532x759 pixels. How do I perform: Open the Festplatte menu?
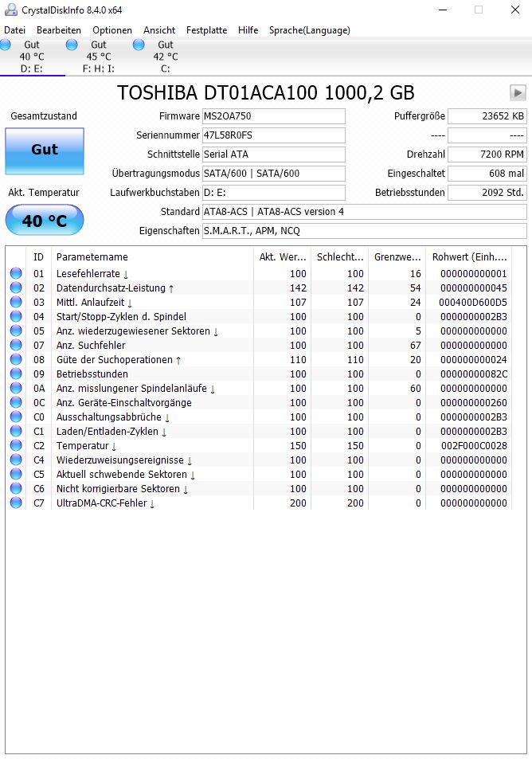point(207,30)
